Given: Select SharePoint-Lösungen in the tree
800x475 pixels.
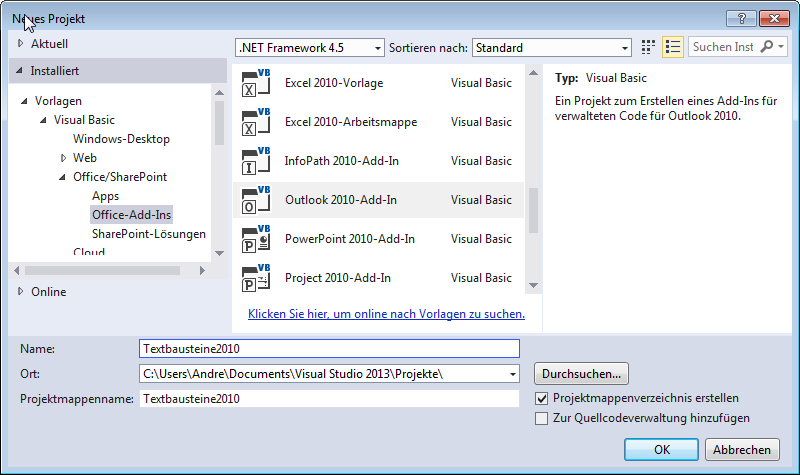Looking at the screenshot, I should pos(149,234).
